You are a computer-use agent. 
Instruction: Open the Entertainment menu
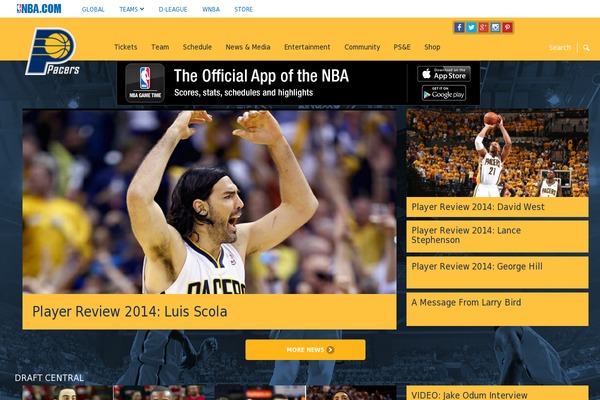307,47
